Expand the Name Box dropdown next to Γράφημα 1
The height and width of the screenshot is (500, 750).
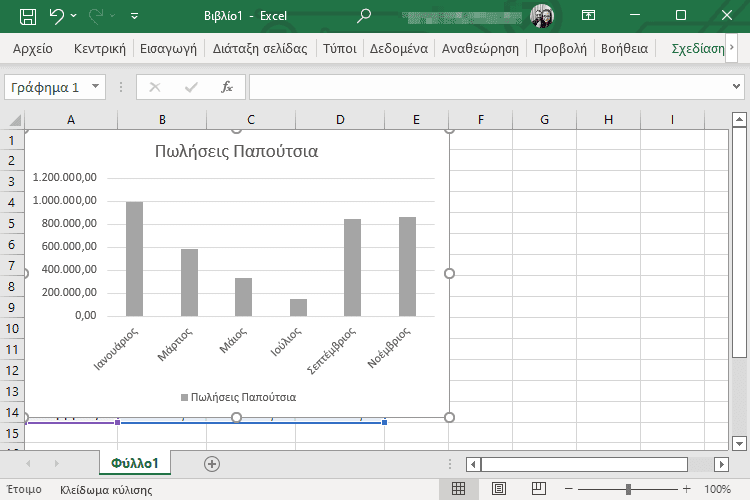(96, 87)
